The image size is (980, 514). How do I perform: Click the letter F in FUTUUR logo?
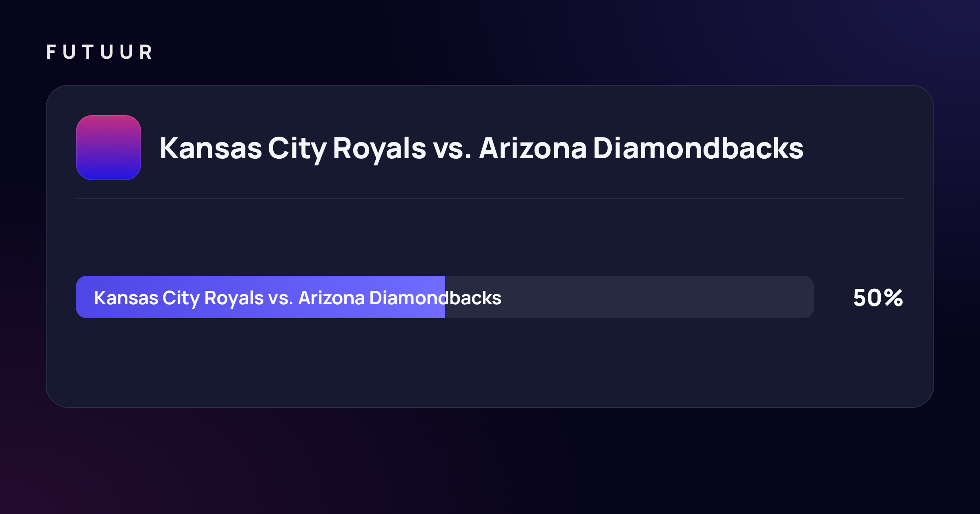point(51,52)
